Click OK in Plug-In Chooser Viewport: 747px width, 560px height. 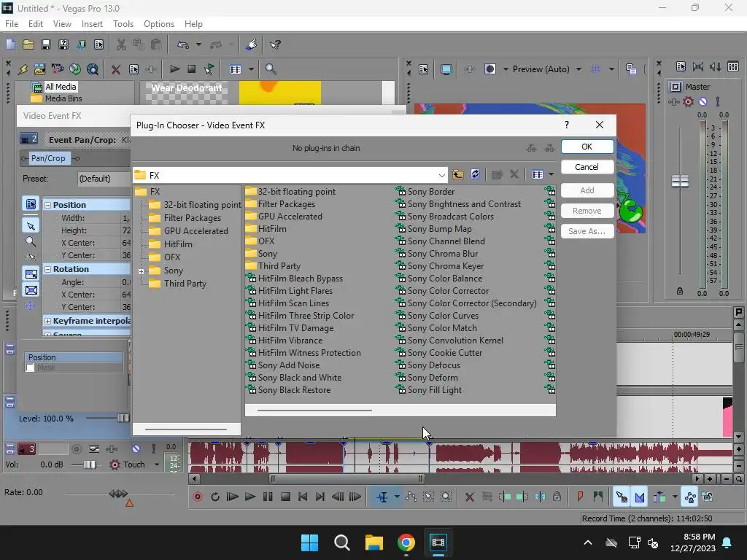coord(587,147)
